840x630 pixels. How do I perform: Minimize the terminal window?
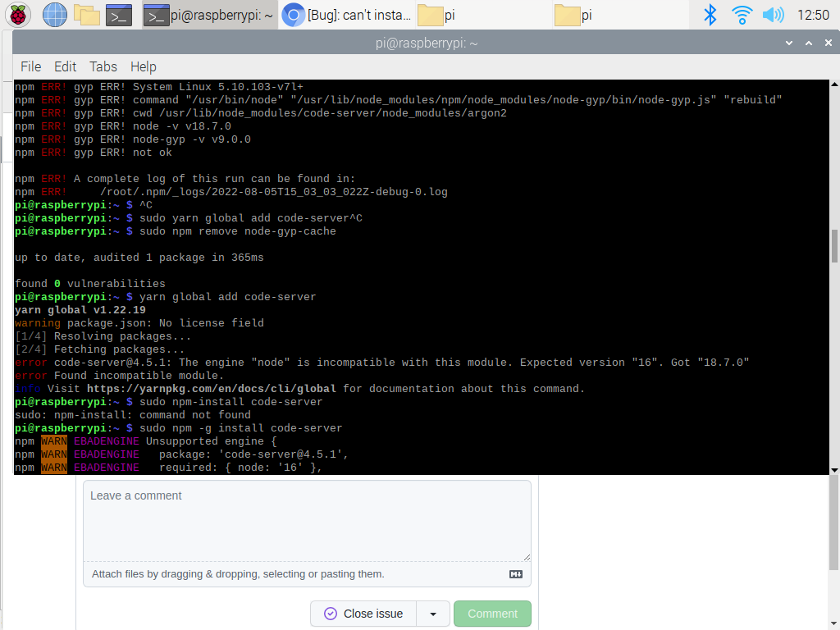(x=789, y=43)
